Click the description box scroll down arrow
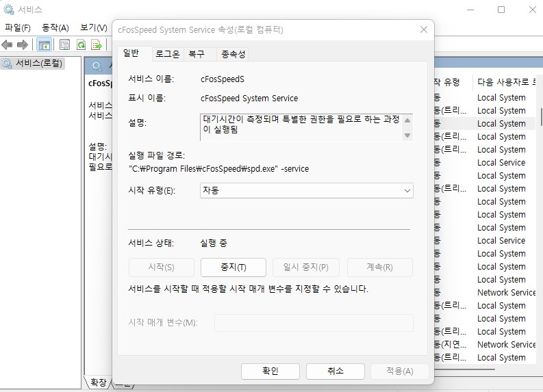 (407, 135)
